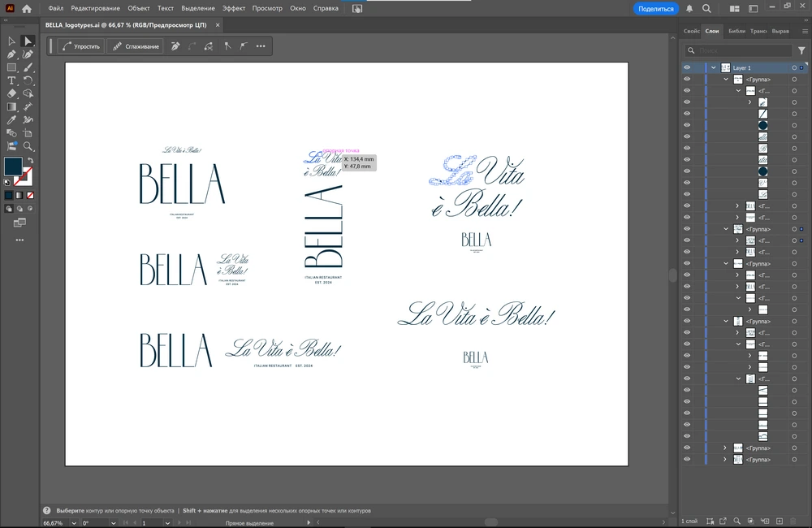Click the Упростить button
This screenshot has height=528, width=812.
tap(81, 46)
